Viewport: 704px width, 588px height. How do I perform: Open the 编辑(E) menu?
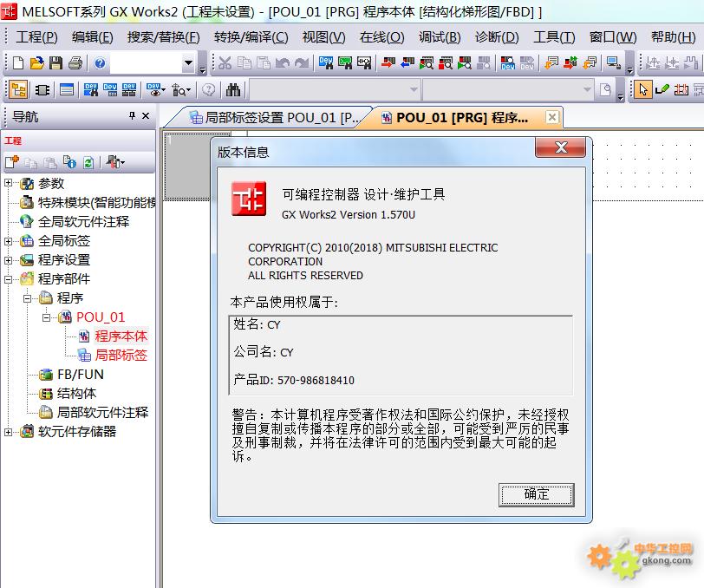93,36
